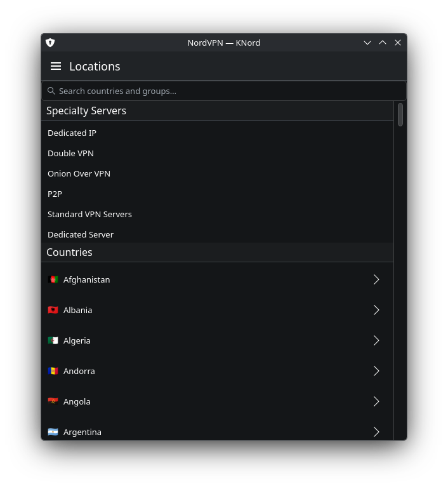Viewport: 448px width, 489px height.
Task: Minimize the KNord window
Action: (367, 43)
